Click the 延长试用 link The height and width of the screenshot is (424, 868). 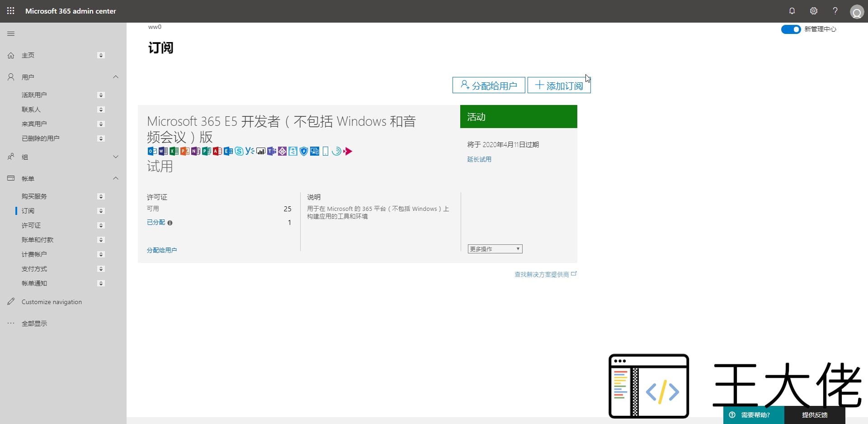(x=479, y=159)
